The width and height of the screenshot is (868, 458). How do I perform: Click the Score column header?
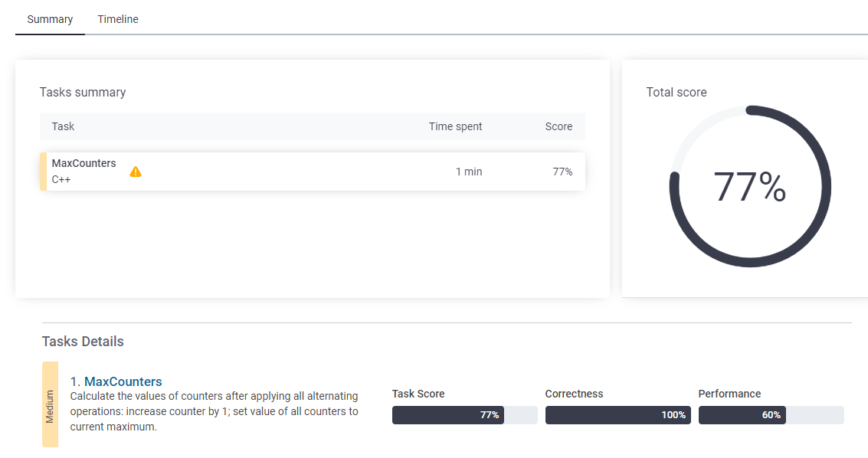click(x=558, y=126)
